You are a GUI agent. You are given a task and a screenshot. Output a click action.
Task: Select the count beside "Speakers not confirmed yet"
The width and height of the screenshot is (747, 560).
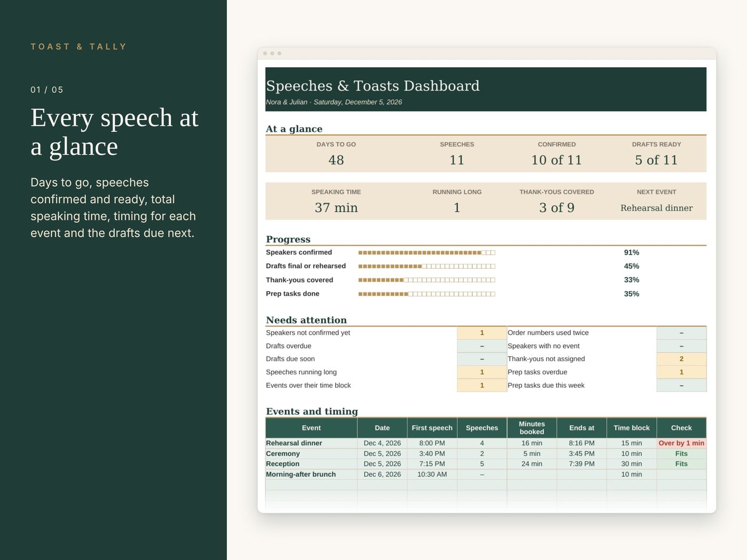click(482, 333)
